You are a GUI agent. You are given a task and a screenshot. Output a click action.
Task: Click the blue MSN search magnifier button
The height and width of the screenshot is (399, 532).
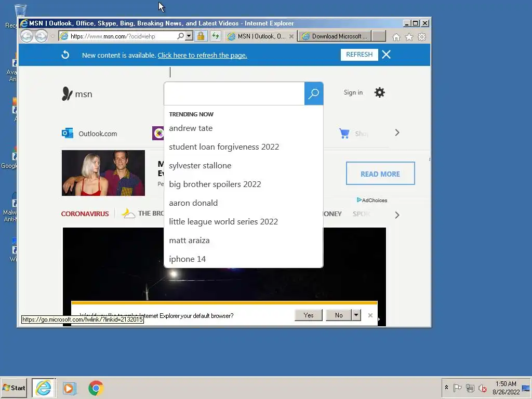pos(313,94)
